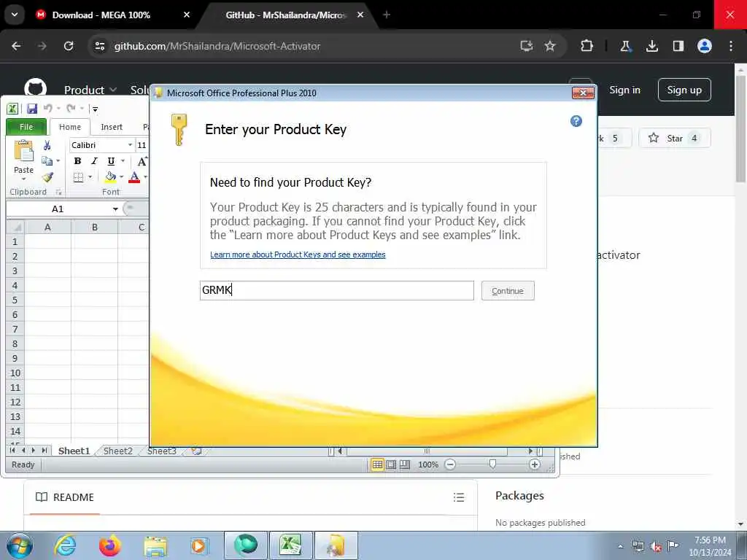Image resolution: width=747 pixels, height=560 pixels.
Task: Click the Cut scissors icon
Action: click(x=47, y=145)
